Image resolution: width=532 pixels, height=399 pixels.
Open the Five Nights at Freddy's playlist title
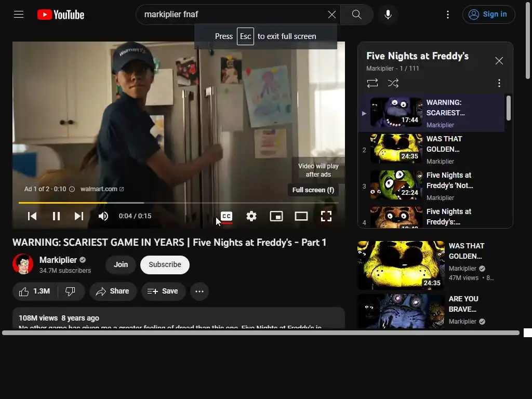[x=417, y=56]
